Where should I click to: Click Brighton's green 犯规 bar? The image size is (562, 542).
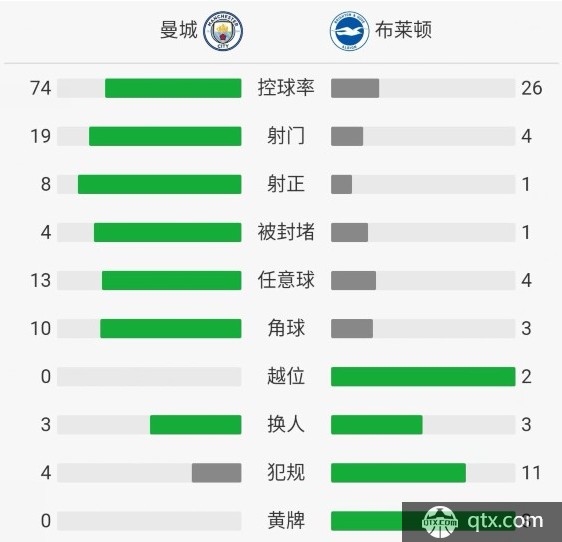[398, 473]
